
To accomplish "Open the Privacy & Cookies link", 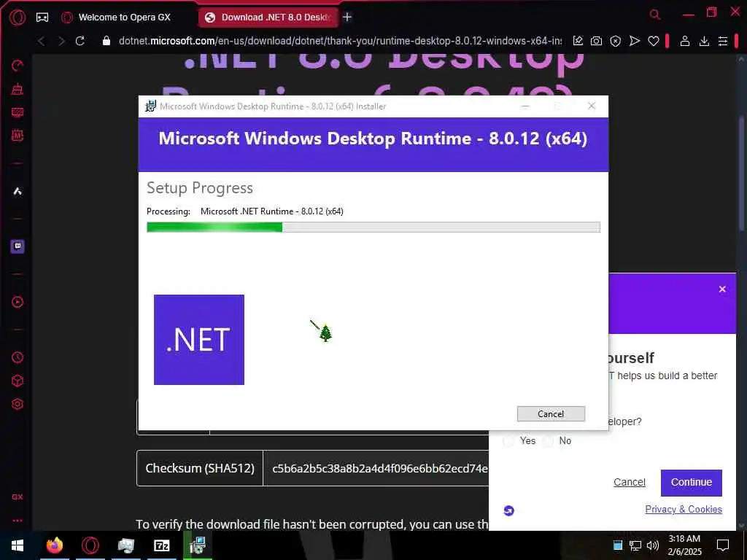I will (x=684, y=509).
